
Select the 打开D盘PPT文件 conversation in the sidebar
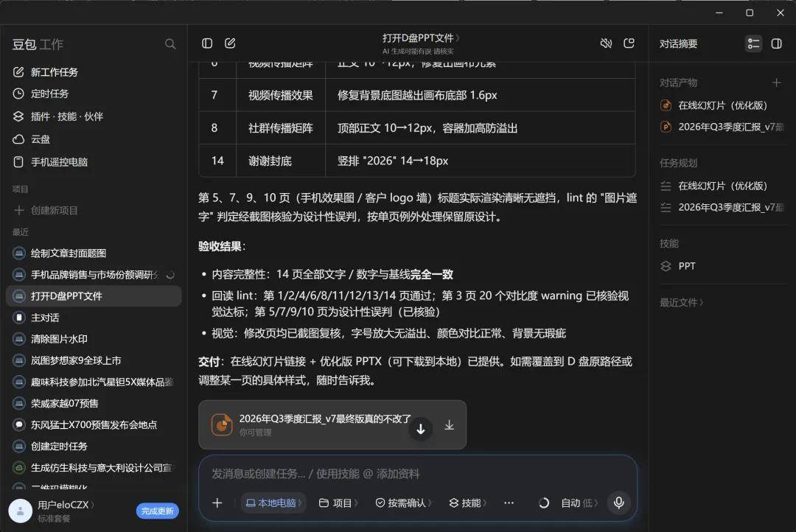tap(94, 296)
